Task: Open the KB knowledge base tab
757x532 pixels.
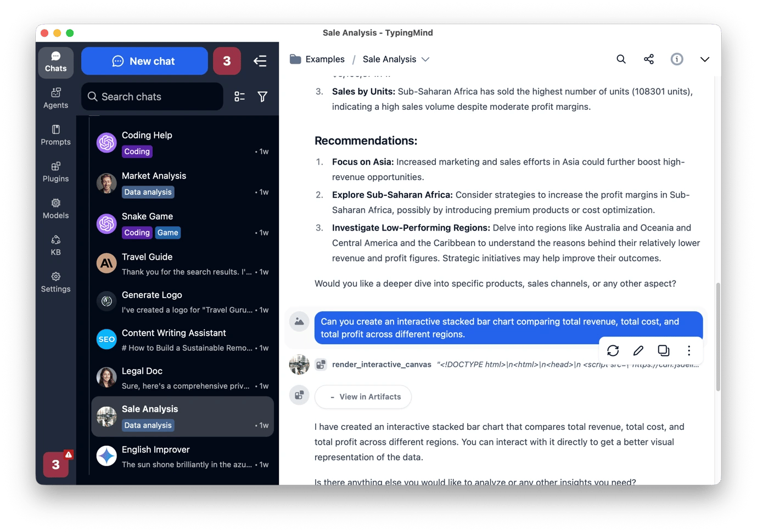Action: tap(55, 245)
